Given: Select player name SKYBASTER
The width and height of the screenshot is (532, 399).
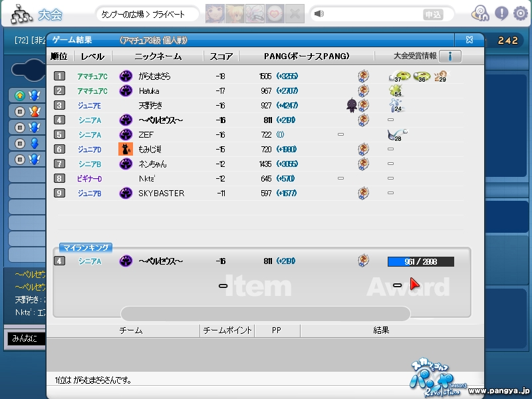Looking at the screenshot, I should [161, 194].
